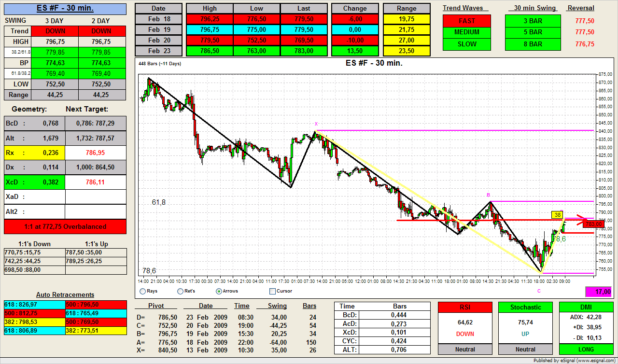Enable the Cursor checkbox
Viewport: 618px width, 364px height.
272,291
